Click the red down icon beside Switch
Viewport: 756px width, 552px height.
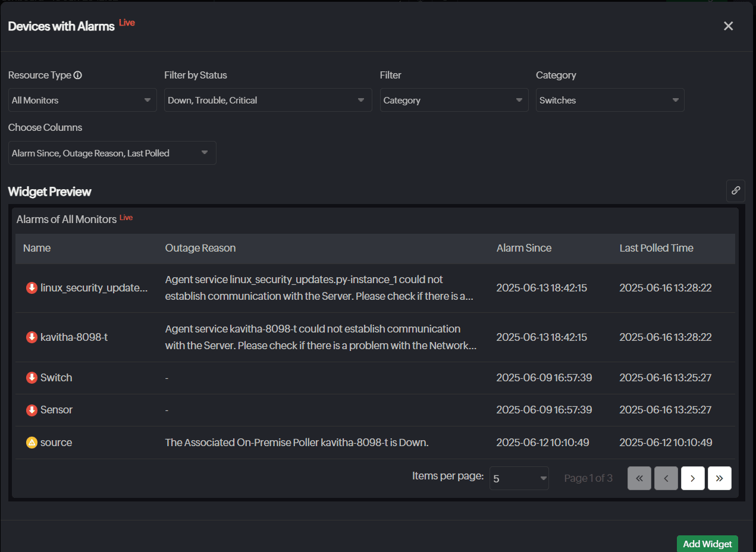(x=32, y=378)
